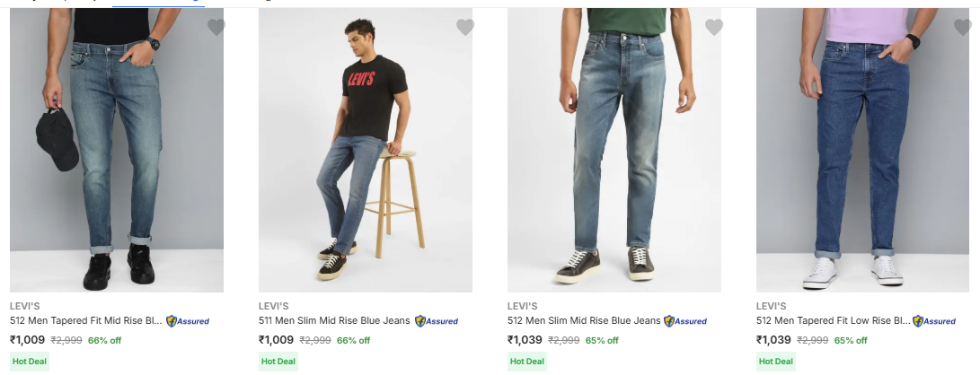Wishlist the 512 Tapered Low Rise jeans
This screenshot has width=980, height=375.
[963, 28]
